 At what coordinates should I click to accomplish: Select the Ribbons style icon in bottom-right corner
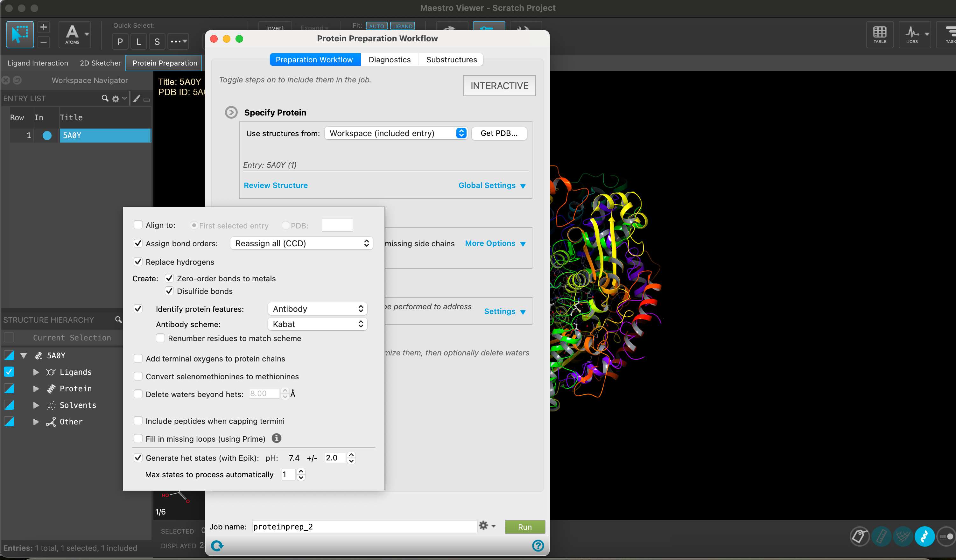[924, 536]
